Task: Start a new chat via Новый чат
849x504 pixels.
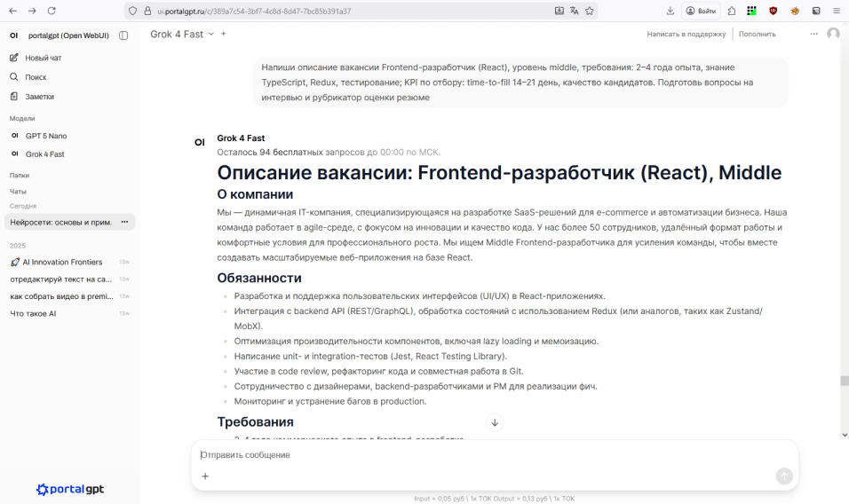Action: pos(44,58)
